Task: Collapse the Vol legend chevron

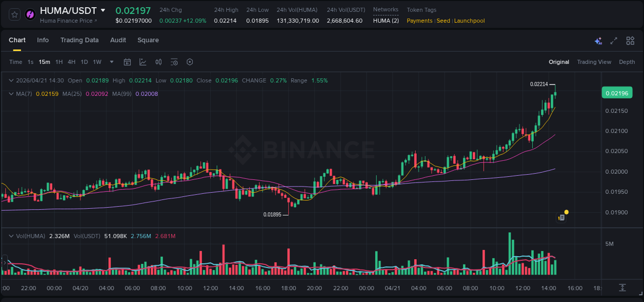Action: point(11,236)
